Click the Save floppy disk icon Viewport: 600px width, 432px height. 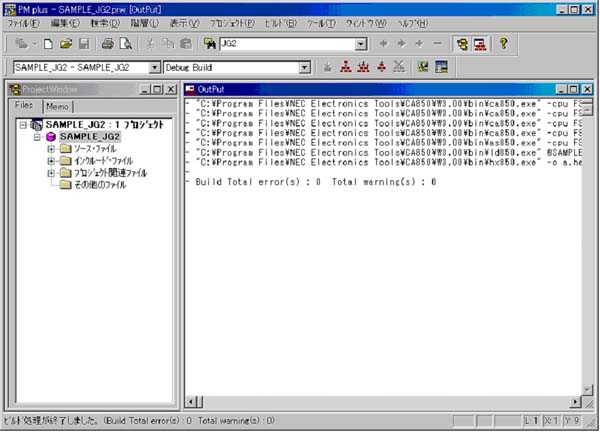(84, 44)
